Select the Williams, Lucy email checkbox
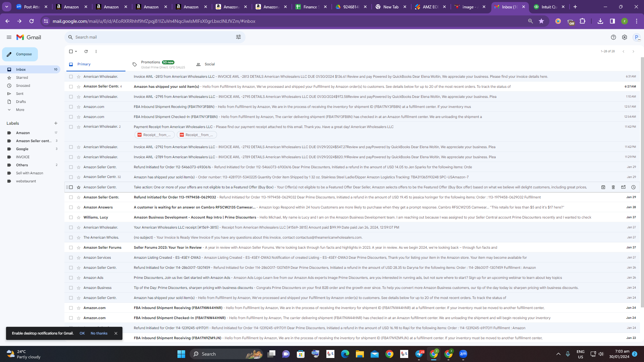 [71, 217]
